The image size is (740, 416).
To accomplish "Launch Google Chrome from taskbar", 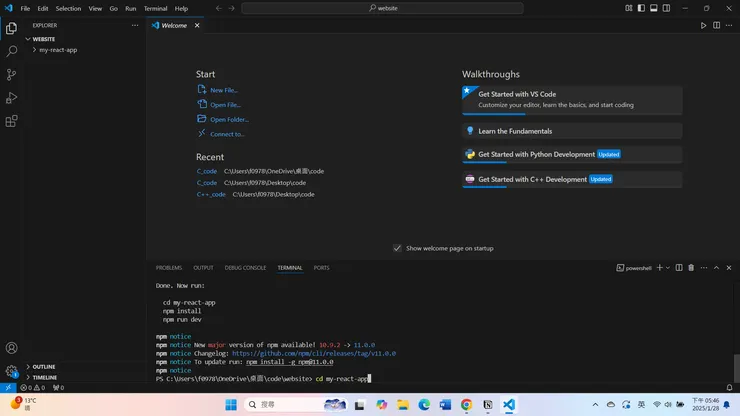I will (466, 405).
